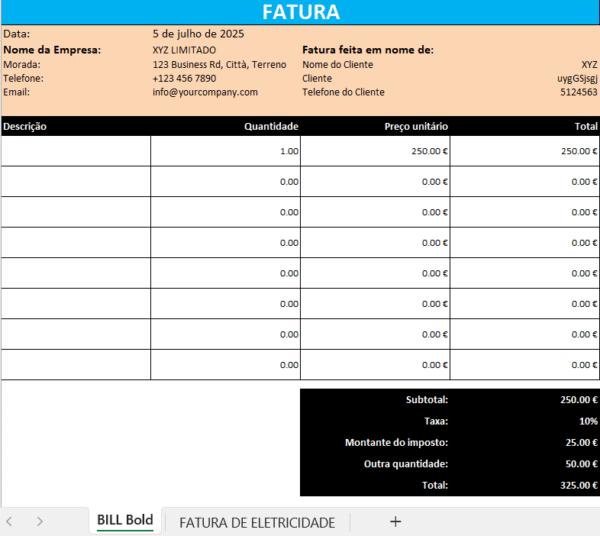Select the 'Morada:' label cell
This screenshot has width=600, height=536.
pos(22,65)
